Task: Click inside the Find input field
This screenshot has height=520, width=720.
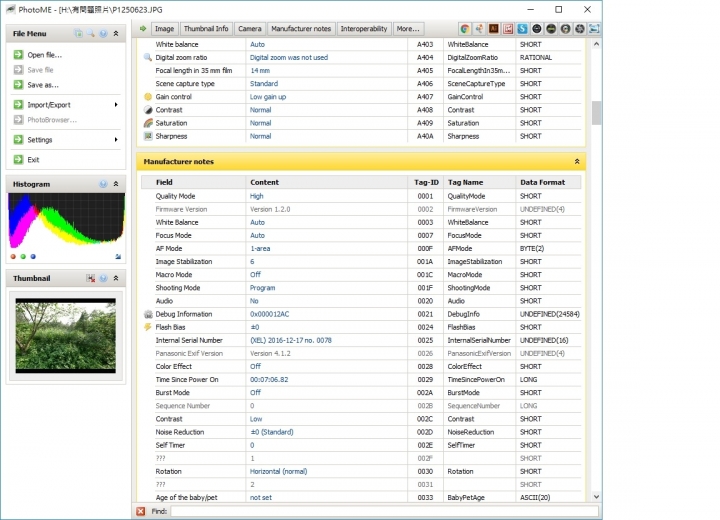Action: point(385,511)
